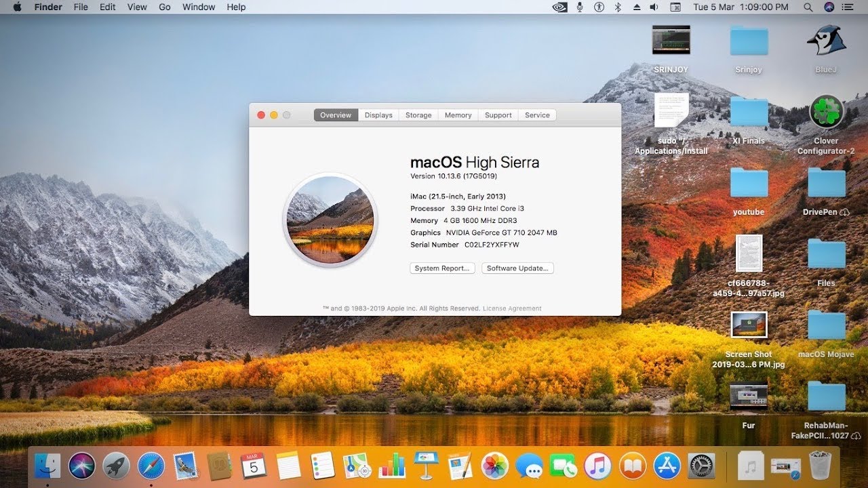Click Siri icon in menu bar
The image size is (868, 488).
pyautogui.click(x=829, y=7)
